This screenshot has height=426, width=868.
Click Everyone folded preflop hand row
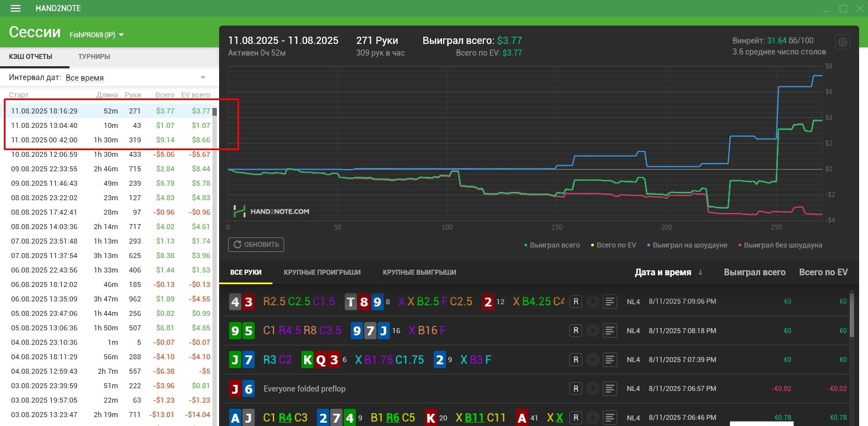[537, 388]
